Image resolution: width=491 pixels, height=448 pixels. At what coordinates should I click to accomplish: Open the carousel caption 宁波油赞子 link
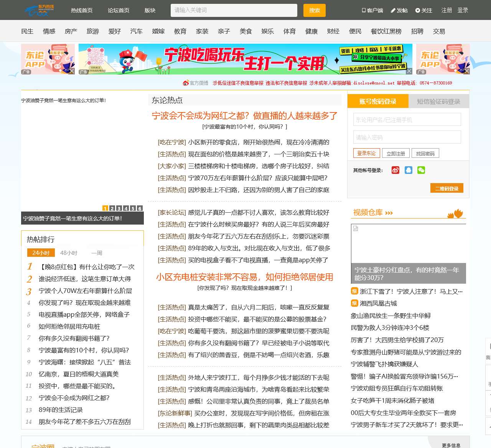(x=72, y=218)
